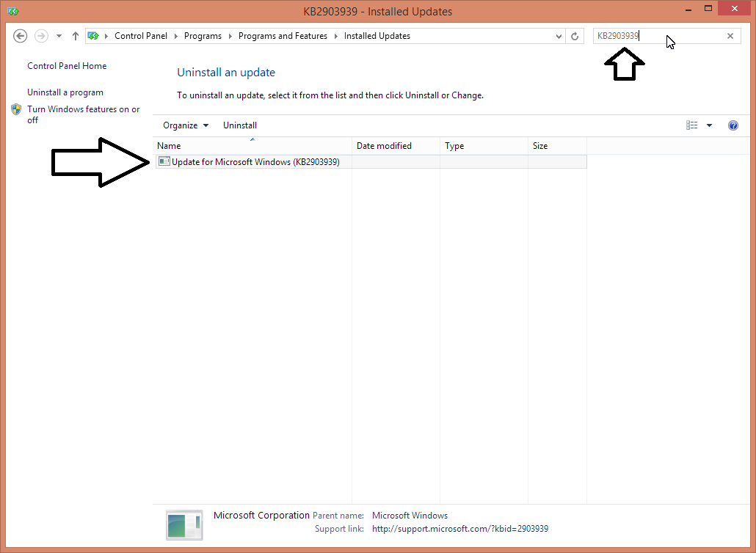Sort list by Size column header
The width and height of the screenshot is (756, 553).
click(x=557, y=145)
